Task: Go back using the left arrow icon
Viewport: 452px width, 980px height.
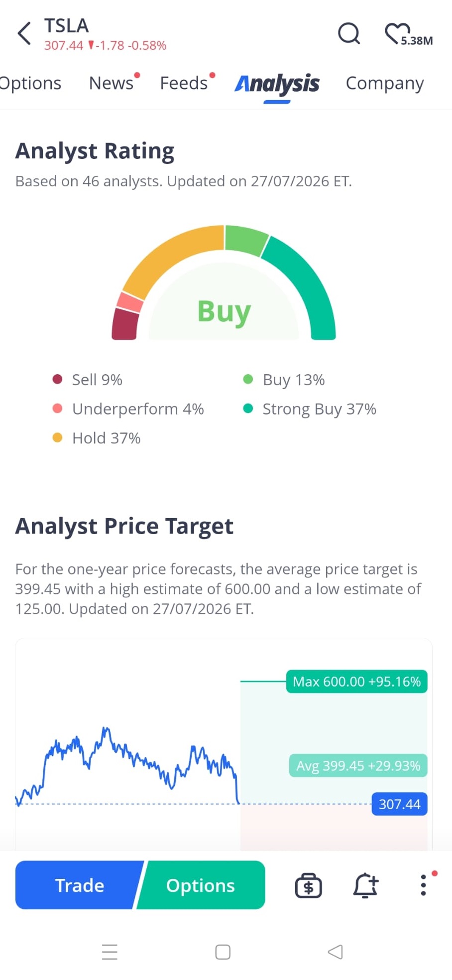Action: click(24, 34)
